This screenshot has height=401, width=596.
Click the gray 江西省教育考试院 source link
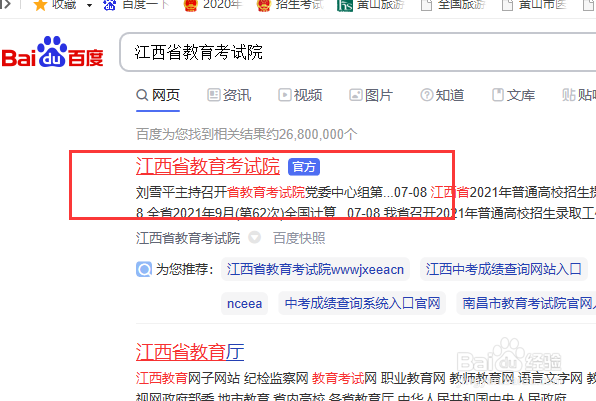point(188,238)
